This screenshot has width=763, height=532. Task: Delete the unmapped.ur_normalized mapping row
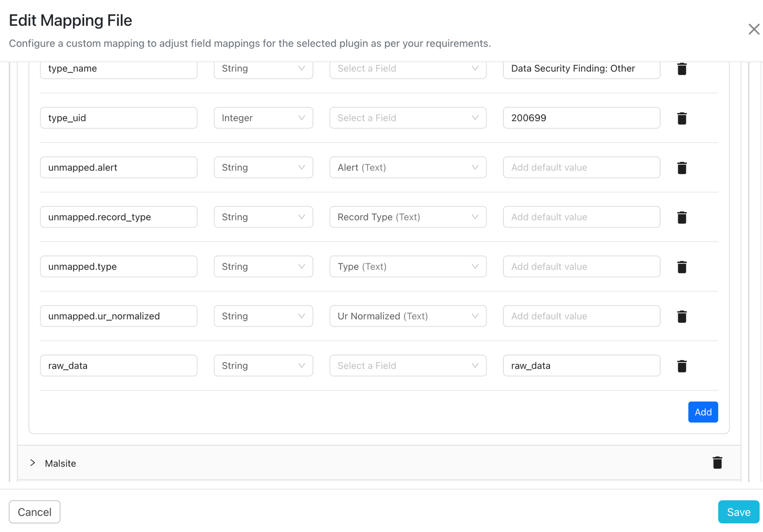tap(682, 316)
